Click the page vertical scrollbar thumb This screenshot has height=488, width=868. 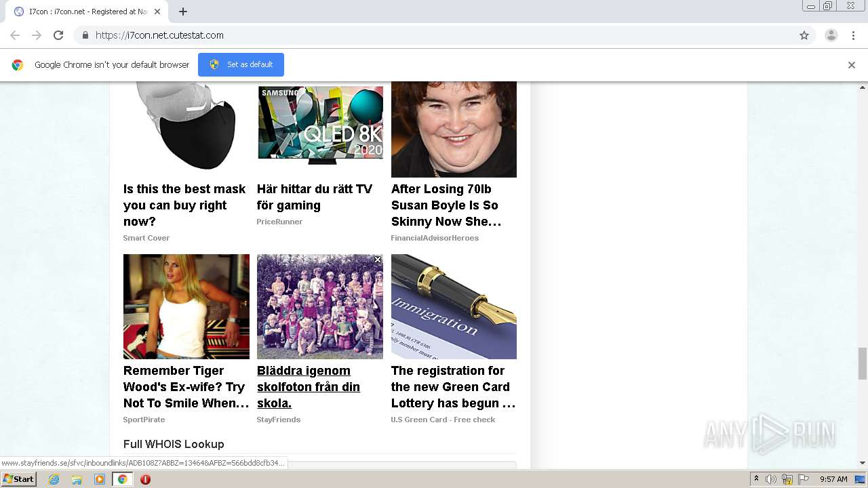(x=863, y=363)
